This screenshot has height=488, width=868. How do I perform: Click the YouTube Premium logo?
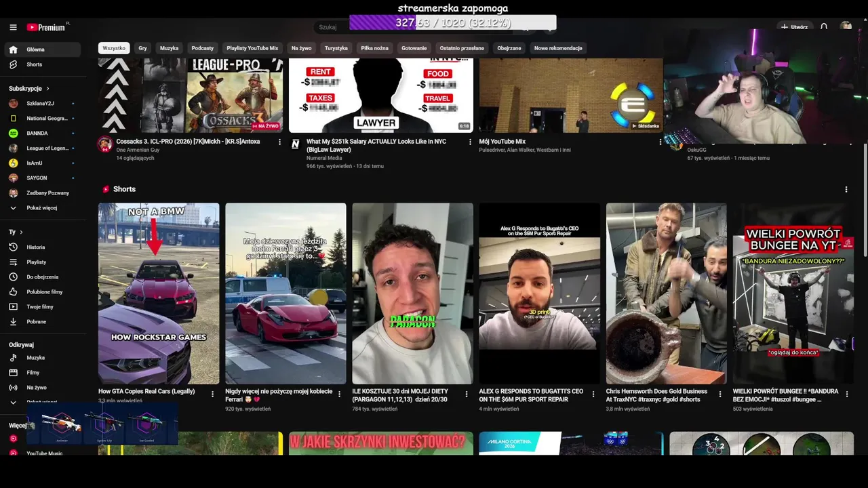(x=47, y=27)
